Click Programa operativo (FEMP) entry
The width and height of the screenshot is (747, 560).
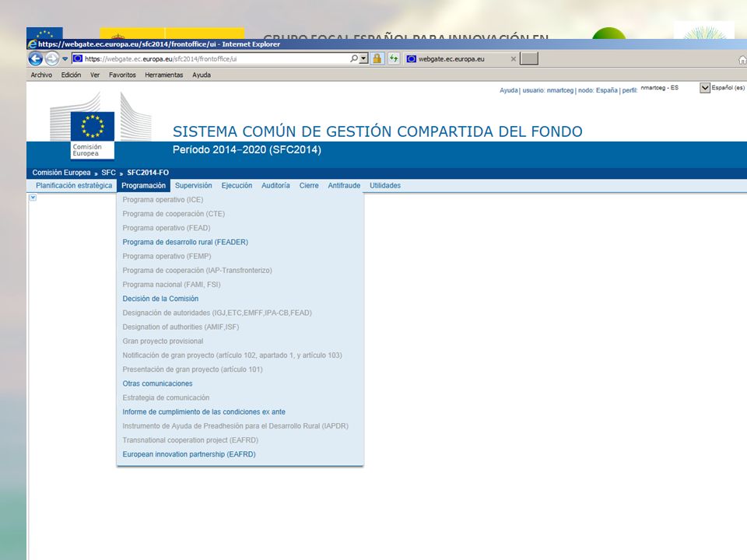(167, 256)
